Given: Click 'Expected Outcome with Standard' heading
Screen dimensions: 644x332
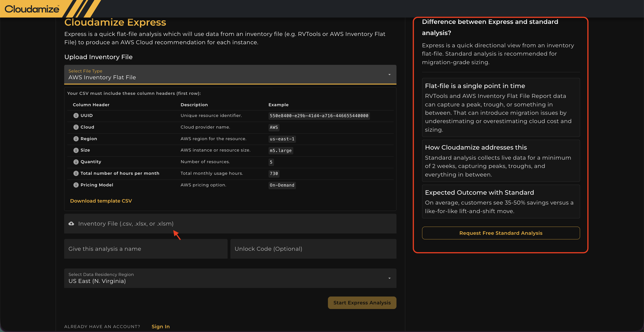Looking at the screenshot, I should pyautogui.click(x=479, y=192).
